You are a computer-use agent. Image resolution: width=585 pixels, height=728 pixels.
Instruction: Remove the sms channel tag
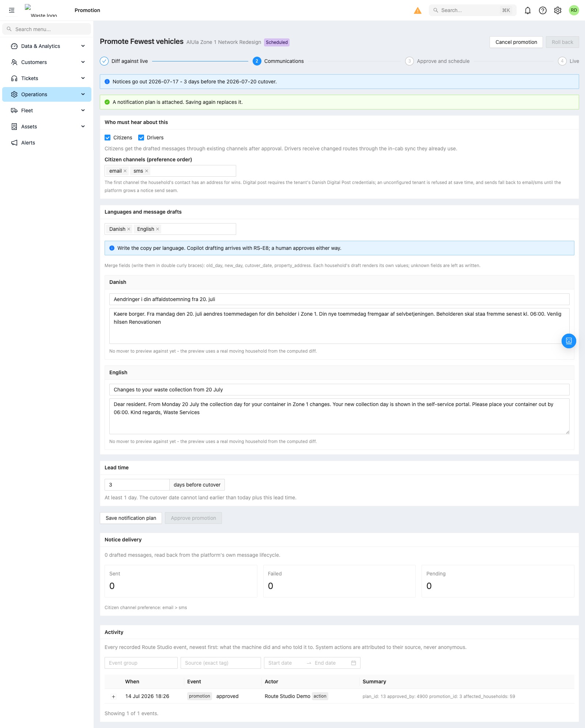(147, 171)
